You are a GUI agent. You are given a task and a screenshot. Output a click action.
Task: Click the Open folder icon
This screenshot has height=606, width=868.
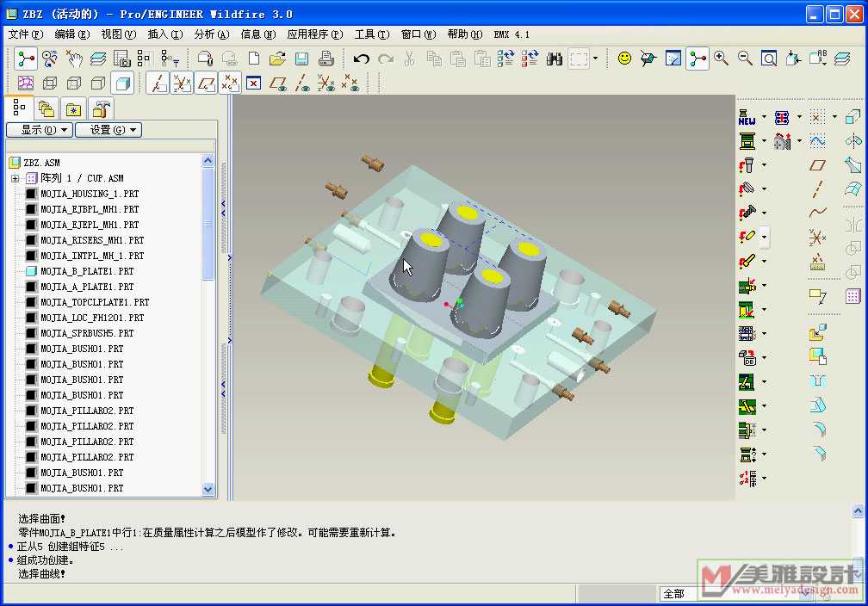click(x=277, y=59)
